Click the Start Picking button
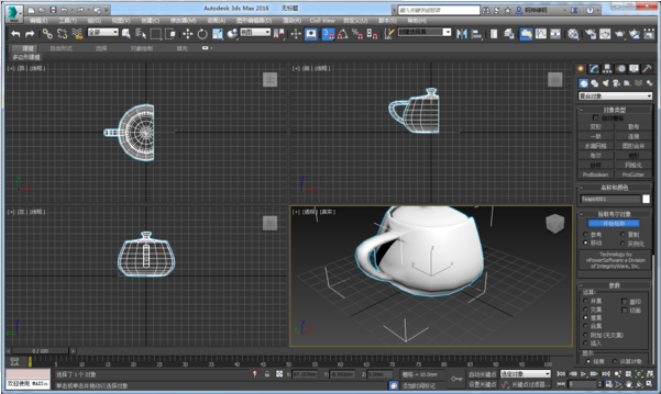 (x=613, y=223)
